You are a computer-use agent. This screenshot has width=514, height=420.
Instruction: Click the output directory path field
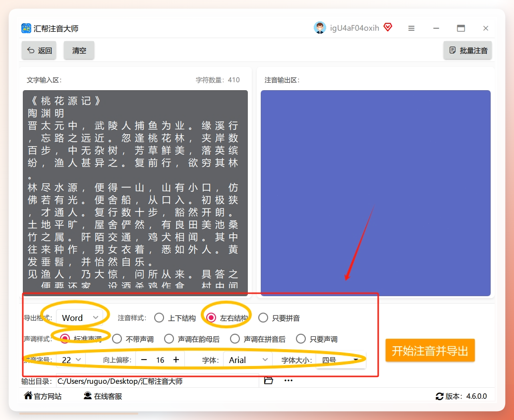coord(157,381)
